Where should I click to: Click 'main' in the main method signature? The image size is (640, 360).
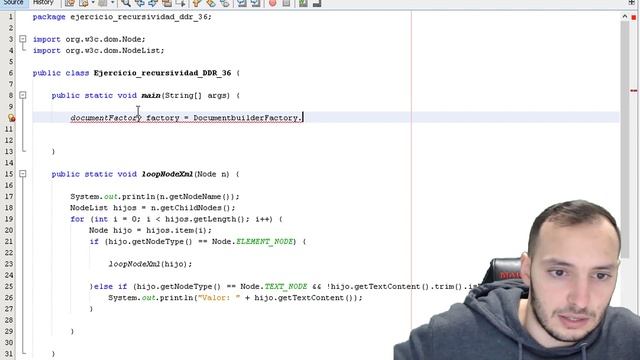[x=151, y=96]
